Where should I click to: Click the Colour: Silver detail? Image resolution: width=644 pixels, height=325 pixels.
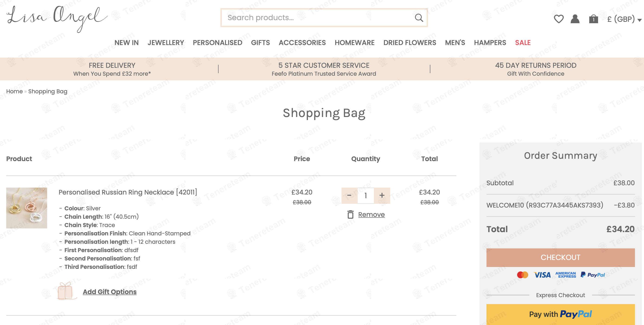[x=83, y=208]
